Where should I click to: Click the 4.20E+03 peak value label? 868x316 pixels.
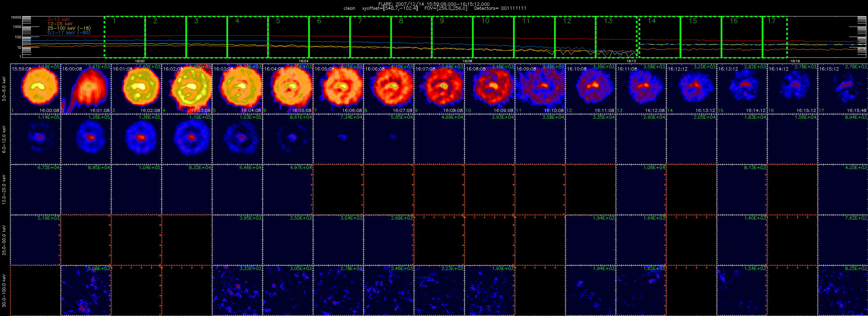coord(856,168)
